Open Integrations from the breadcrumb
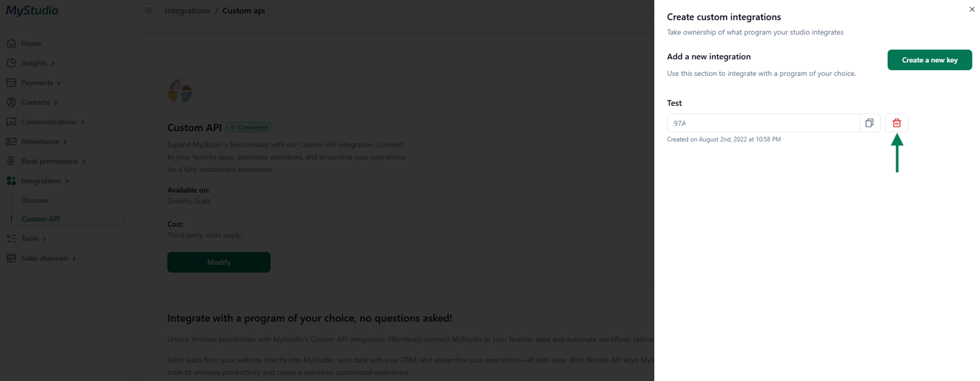980x381 pixels. pos(188,10)
